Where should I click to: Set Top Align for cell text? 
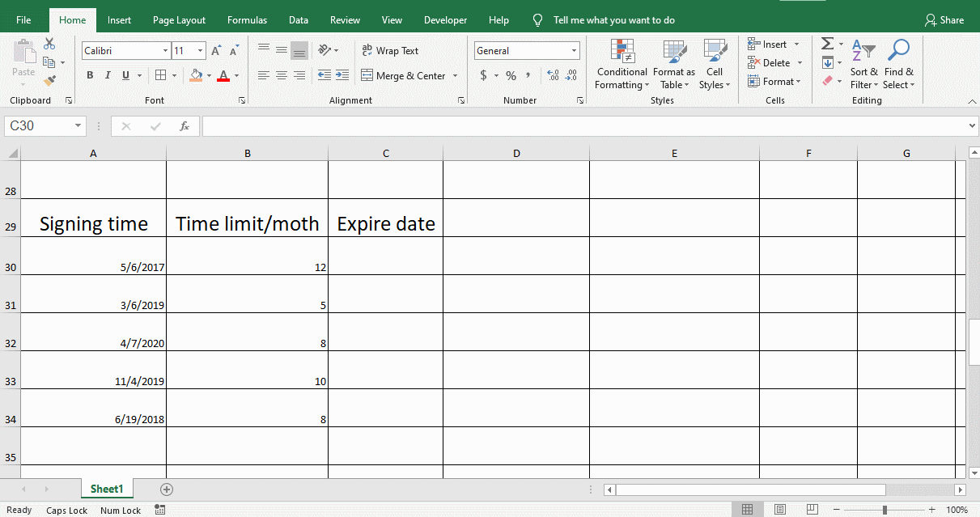pyautogui.click(x=264, y=50)
